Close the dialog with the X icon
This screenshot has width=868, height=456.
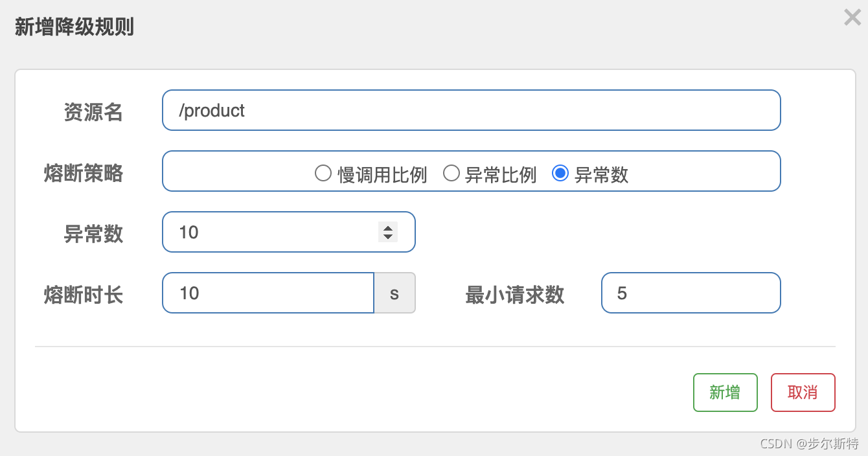pos(852,17)
